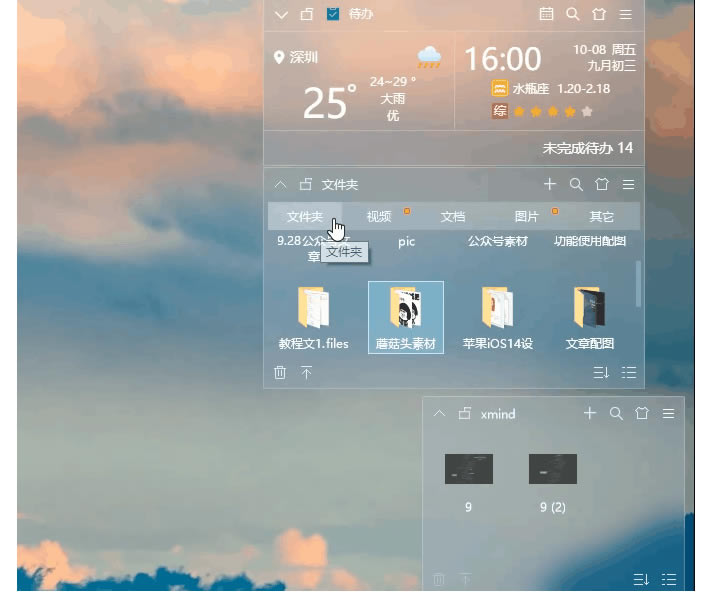
Task: Search within the 待办 panel
Action: pos(572,14)
